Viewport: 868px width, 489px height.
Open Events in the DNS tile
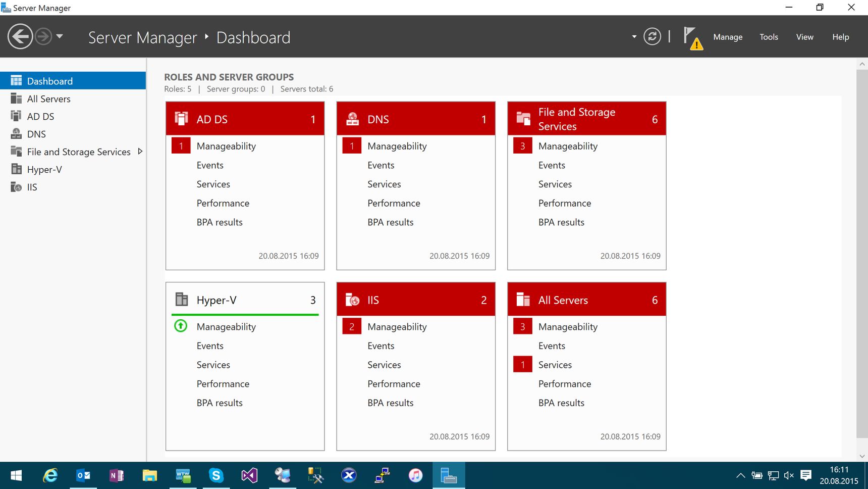click(x=381, y=165)
